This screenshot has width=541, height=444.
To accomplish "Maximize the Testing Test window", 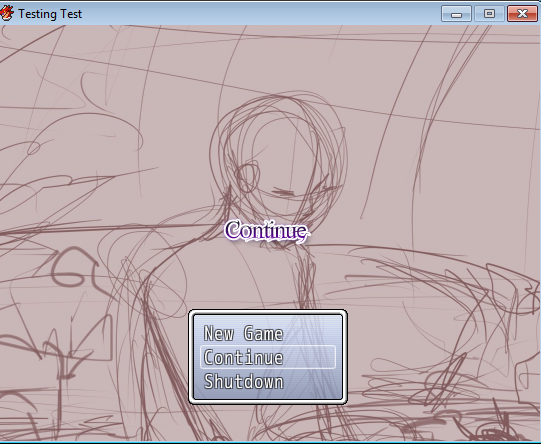I will [489, 14].
